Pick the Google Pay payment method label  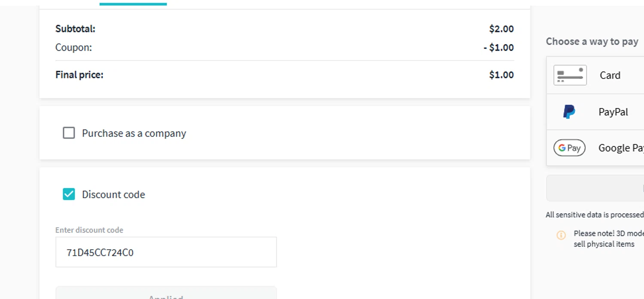pyautogui.click(x=621, y=148)
